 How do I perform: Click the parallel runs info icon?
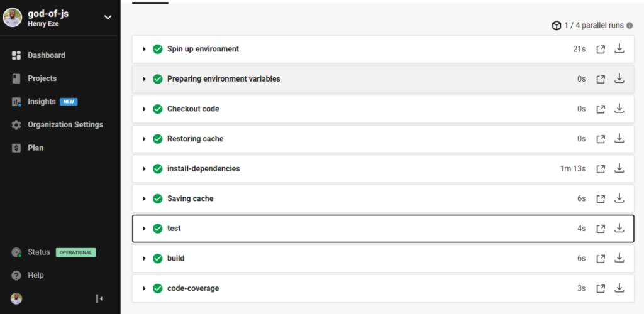pos(630,26)
